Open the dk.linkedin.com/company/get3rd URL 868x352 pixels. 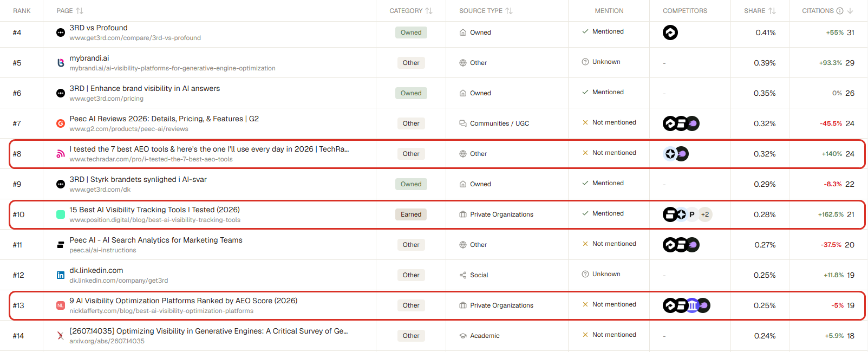click(119, 281)
